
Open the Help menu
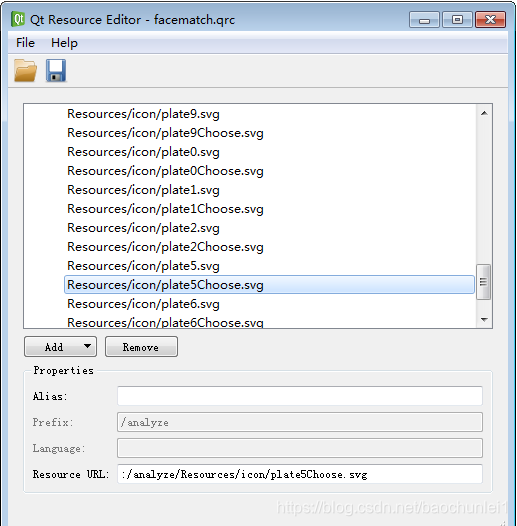(x=64, y=43)
